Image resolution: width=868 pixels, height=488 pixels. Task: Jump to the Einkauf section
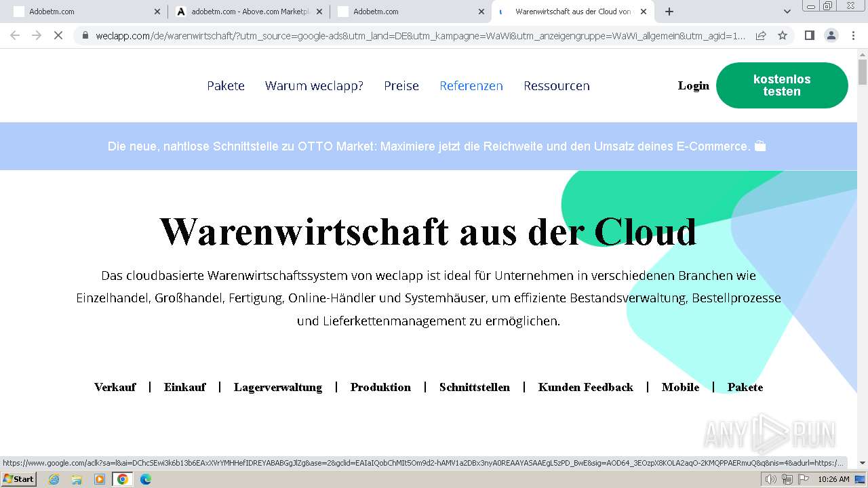[x=184, y=387]
